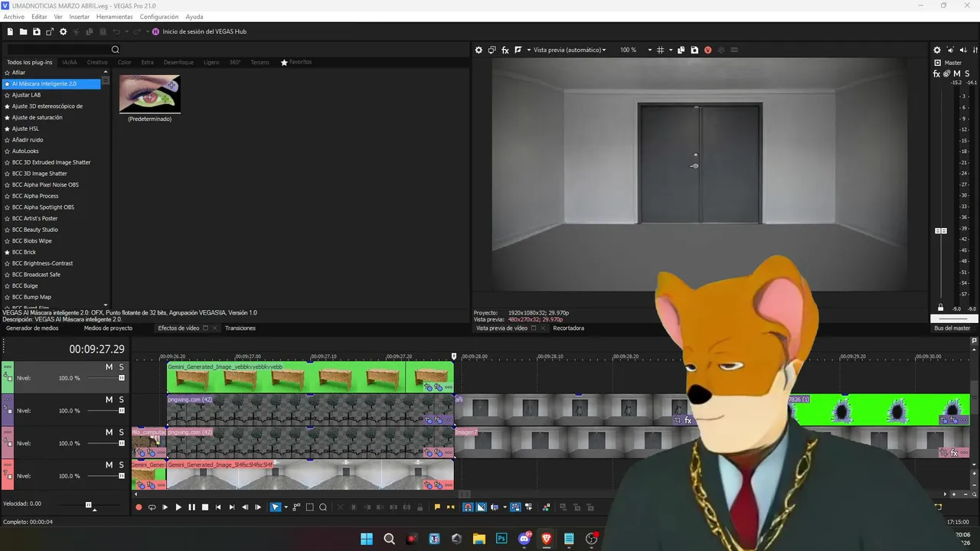Show the Favoritos plug-in filter
Screen dimensions: 980x551
click(x=296, y=62)
